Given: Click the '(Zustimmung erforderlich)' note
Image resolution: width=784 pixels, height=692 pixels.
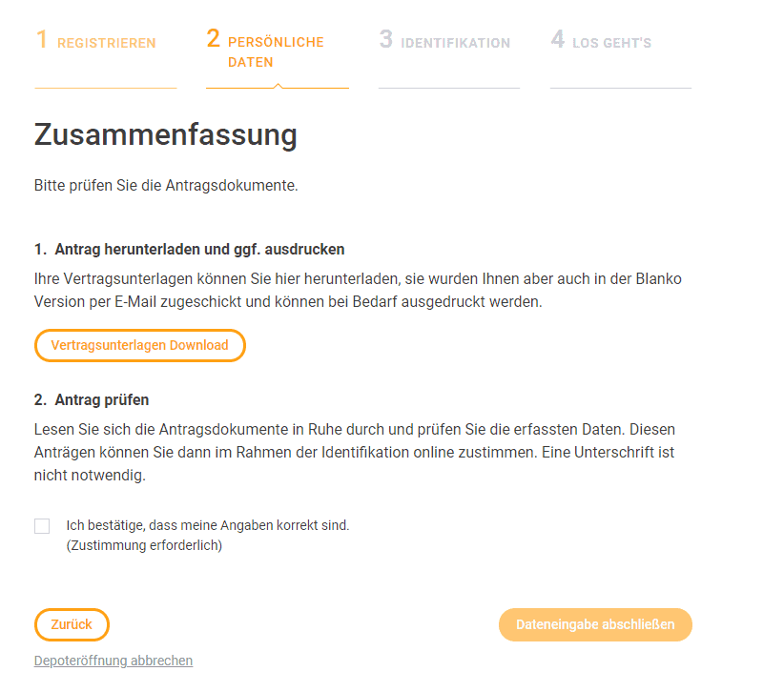Looking at the screenshot, I should coord(144,545).
